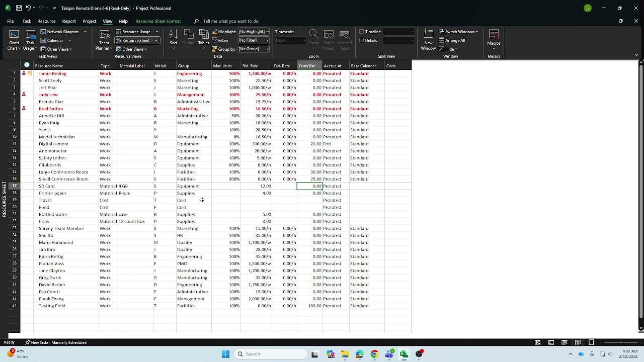
Task: Open the Gantt Chart view
Action: (14, 40)
